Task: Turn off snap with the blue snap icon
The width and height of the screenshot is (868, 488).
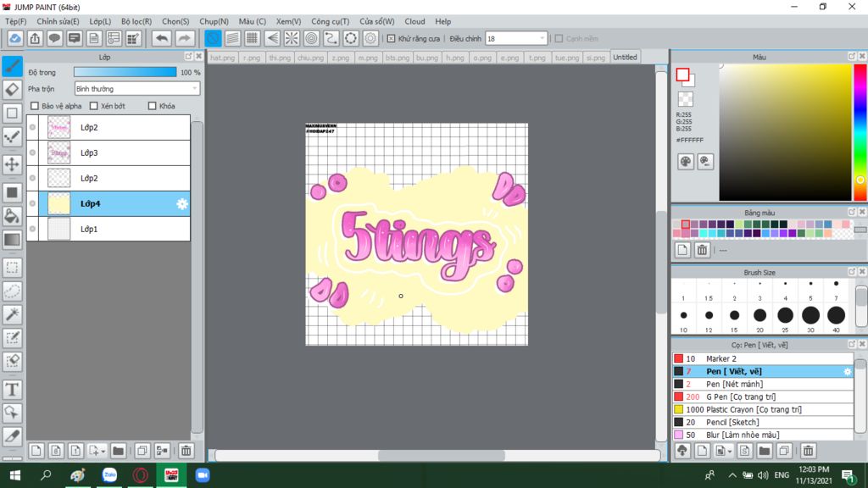Action: 213,38
